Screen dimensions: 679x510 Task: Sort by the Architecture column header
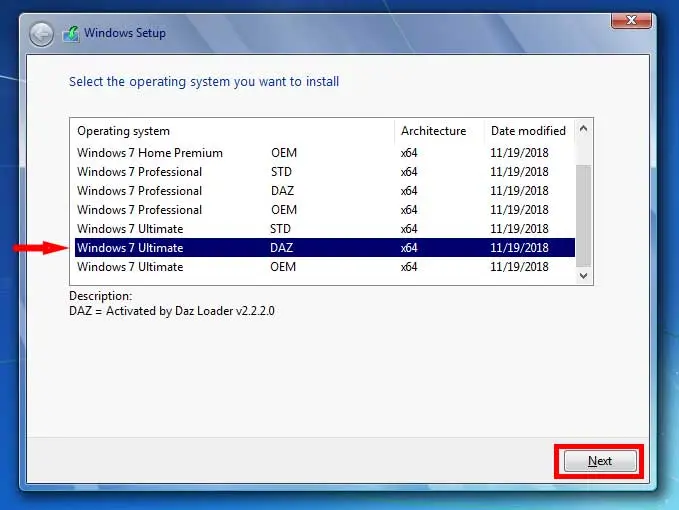[x=433, y=131]
